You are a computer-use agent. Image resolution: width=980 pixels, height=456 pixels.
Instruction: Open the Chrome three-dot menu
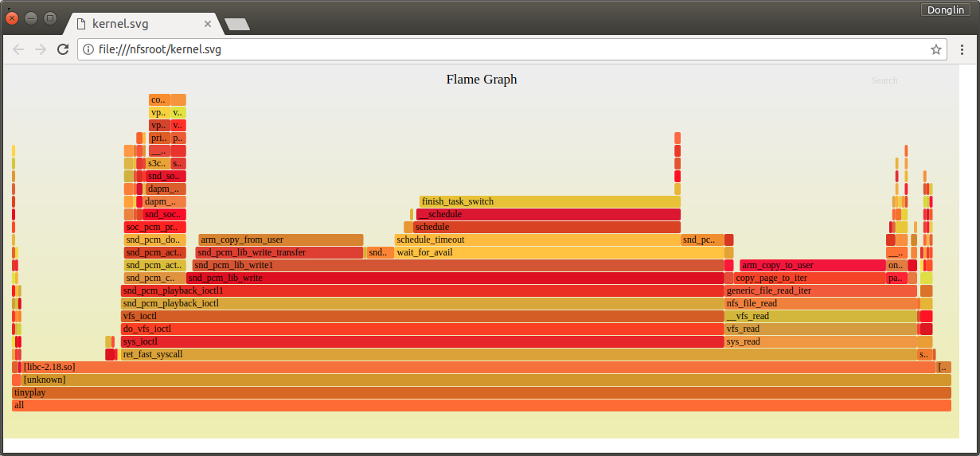pos(962,49)
